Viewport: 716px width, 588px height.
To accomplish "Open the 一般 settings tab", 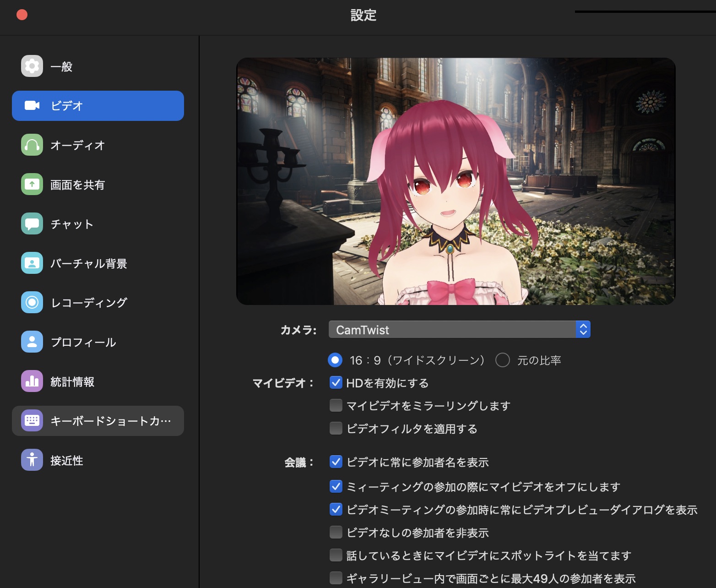I will (98, 66).
